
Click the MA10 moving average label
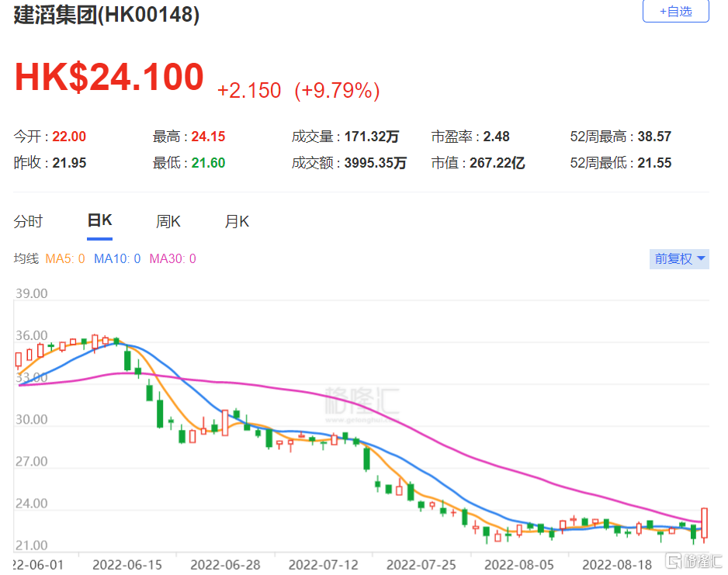[117, 258]
